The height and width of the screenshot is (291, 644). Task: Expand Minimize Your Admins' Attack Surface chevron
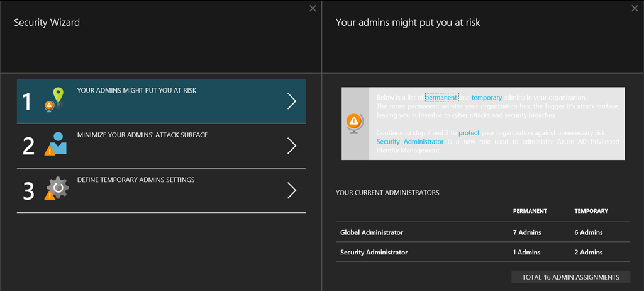click(291, 146)
